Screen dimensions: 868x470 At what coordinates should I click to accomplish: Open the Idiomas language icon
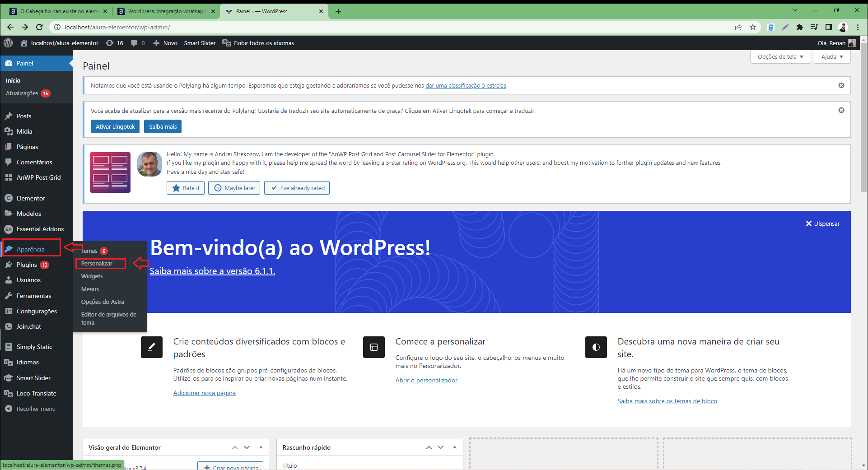click(9, 362)
